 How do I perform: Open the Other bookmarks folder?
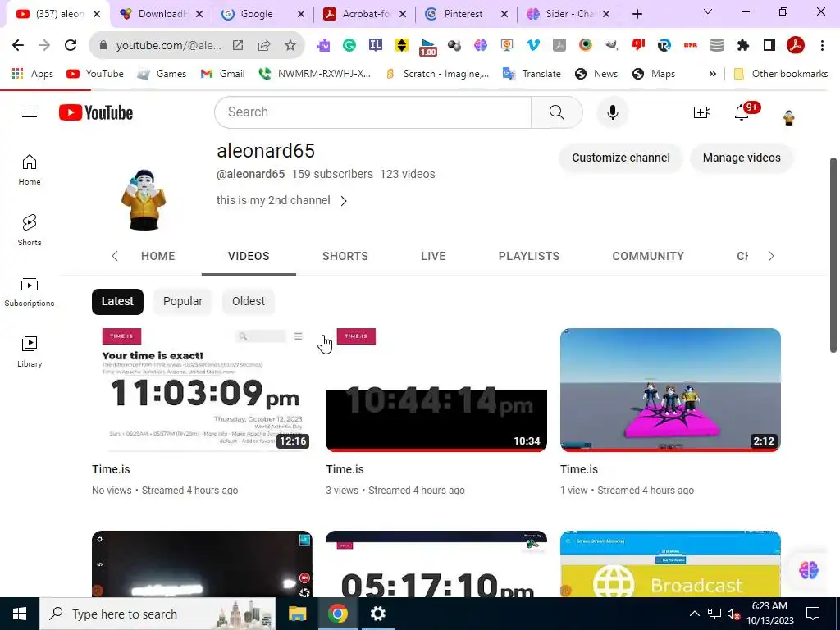[781, 73]
